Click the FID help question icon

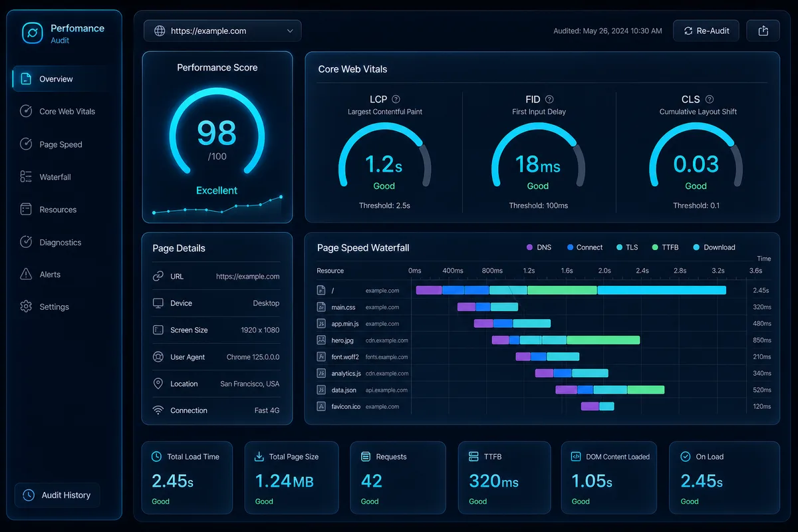(x=549, y=99)
